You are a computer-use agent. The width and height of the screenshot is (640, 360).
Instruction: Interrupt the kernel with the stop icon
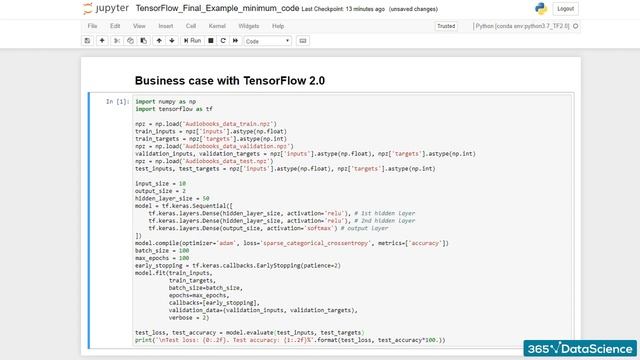click(x=211, y=41)
